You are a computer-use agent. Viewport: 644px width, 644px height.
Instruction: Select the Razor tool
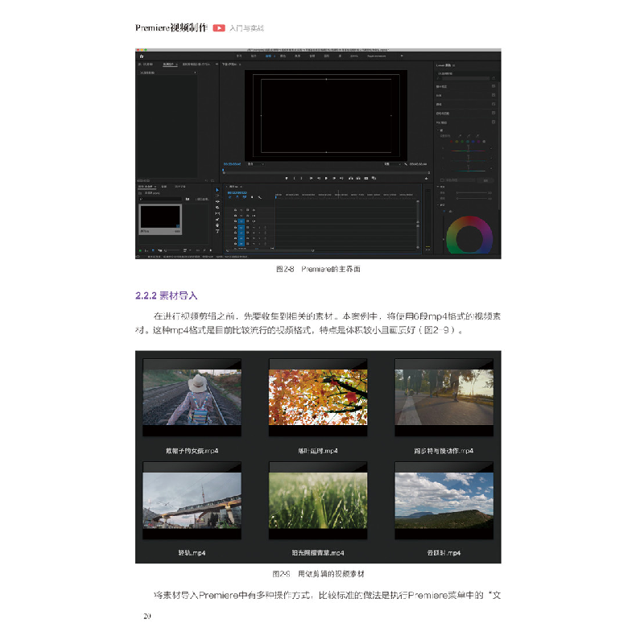click(x=217, y=208)
